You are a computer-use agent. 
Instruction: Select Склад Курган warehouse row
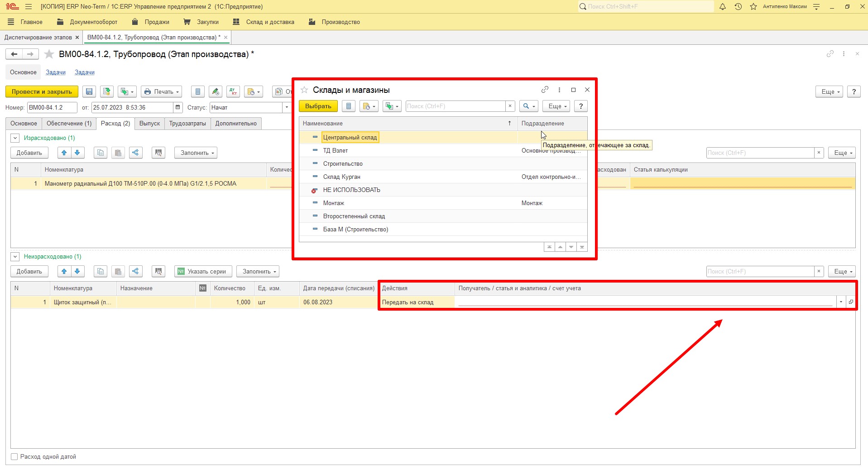tap(443, 177)
